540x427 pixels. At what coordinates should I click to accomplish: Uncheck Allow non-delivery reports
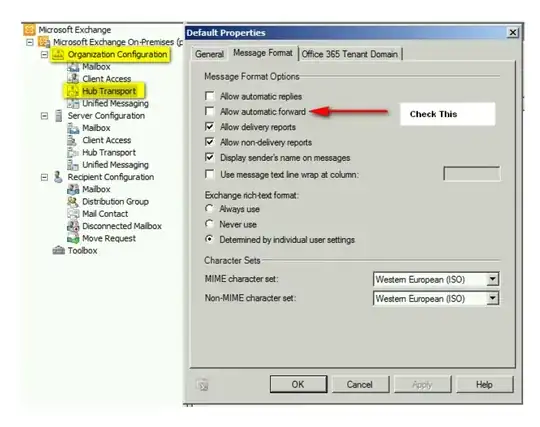[209, 142]
